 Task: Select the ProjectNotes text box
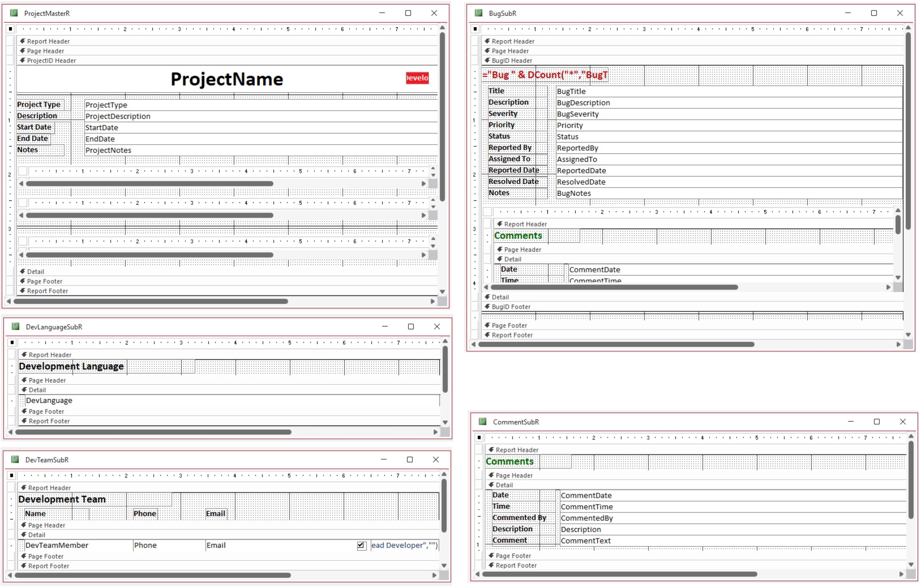point(261,150)
